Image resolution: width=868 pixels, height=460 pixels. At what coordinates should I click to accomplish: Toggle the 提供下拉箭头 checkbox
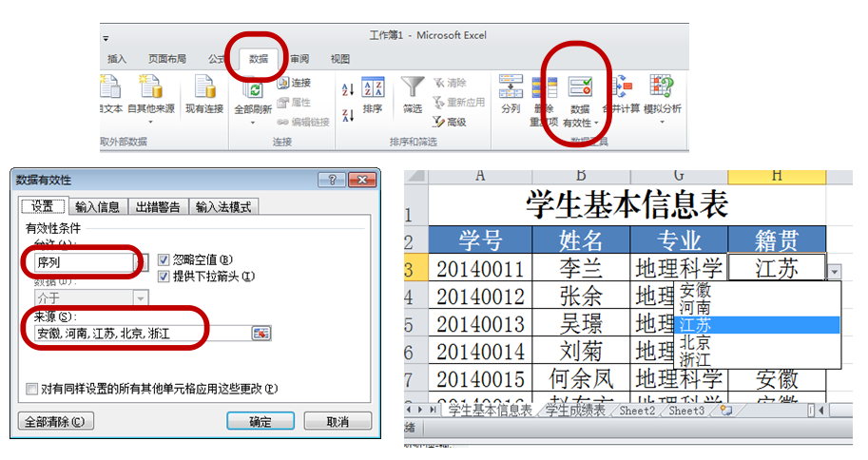click(x=164, y=277)
